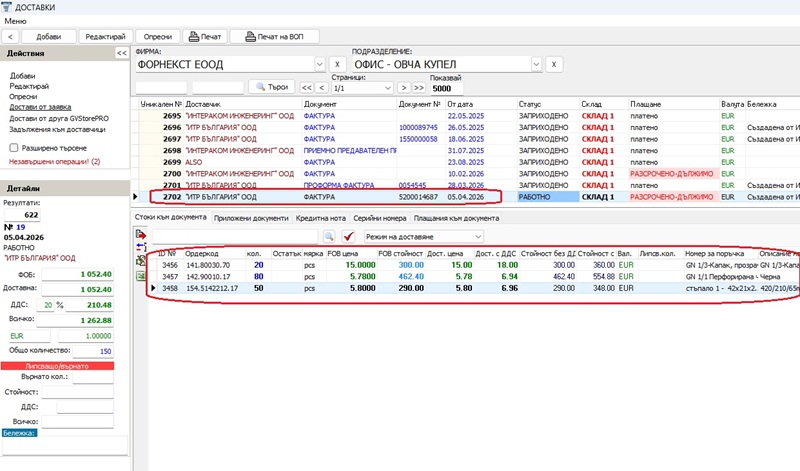Open the Меню menu
Viewport: 800px width, 471px height.
tap(16, 20)
